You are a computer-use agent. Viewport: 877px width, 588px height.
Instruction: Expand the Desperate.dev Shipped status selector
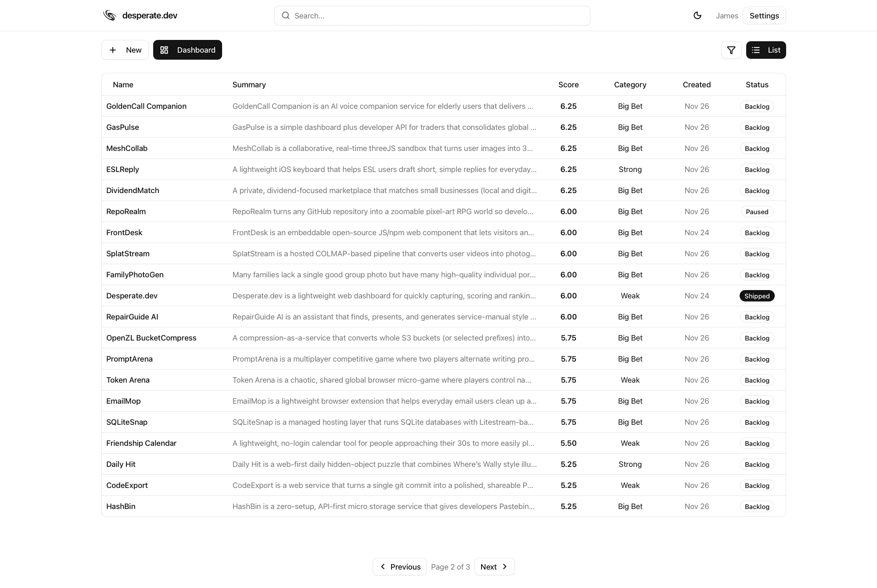tap(757, 296)
